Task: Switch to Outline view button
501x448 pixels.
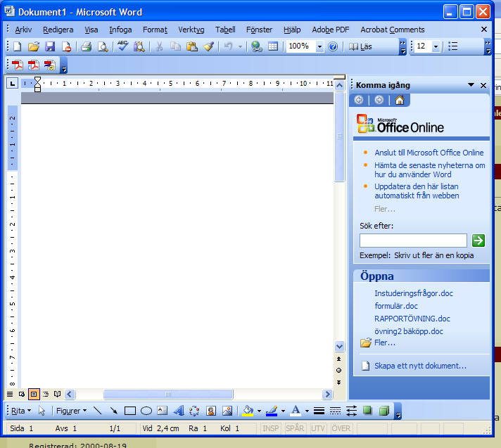Action: point(45,395)
